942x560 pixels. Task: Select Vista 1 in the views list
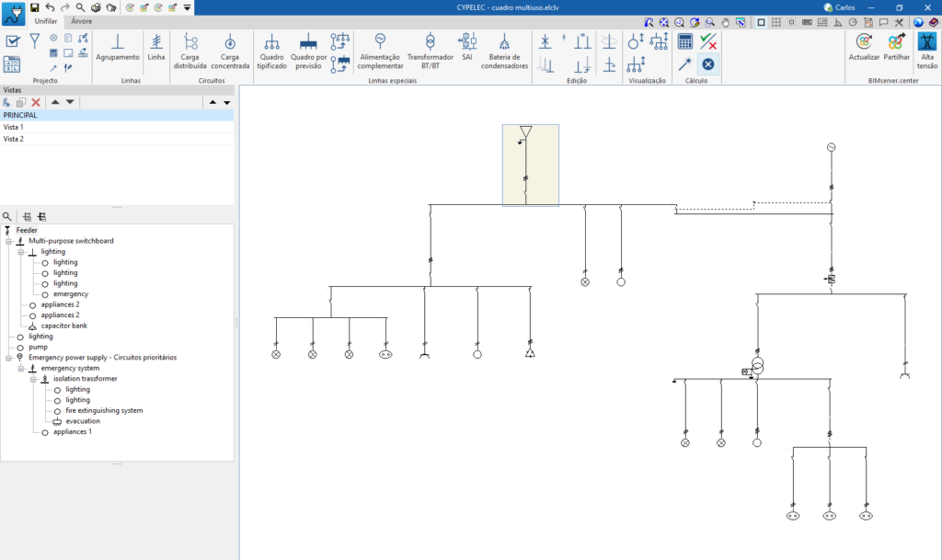14,127
